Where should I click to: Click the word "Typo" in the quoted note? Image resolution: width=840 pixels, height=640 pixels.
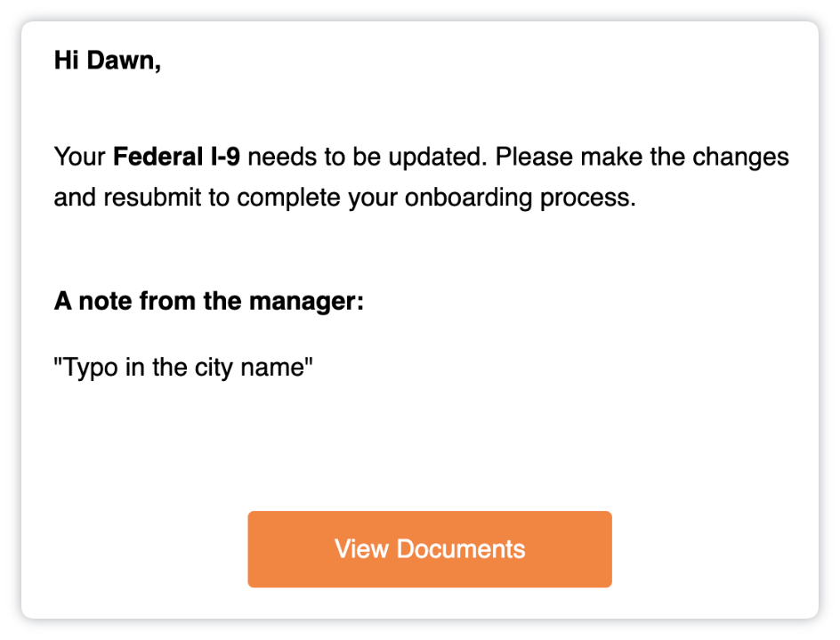click(x=89, y=369)
